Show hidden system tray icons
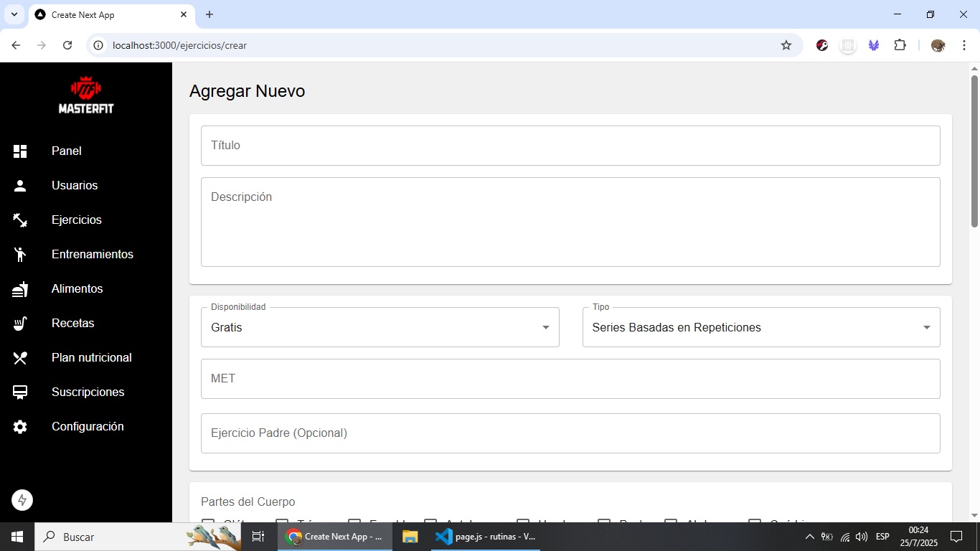 tap(809, 537)
